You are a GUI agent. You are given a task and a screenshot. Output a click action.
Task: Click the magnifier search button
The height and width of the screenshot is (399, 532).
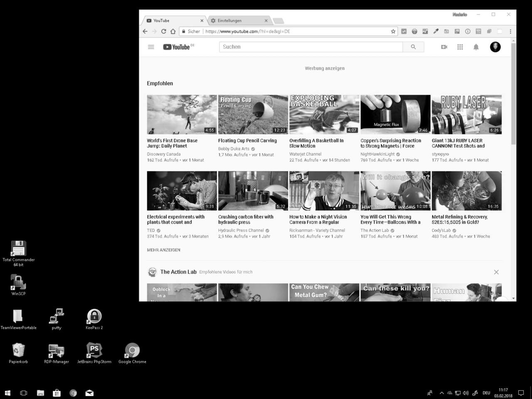[x=413, y=47]
